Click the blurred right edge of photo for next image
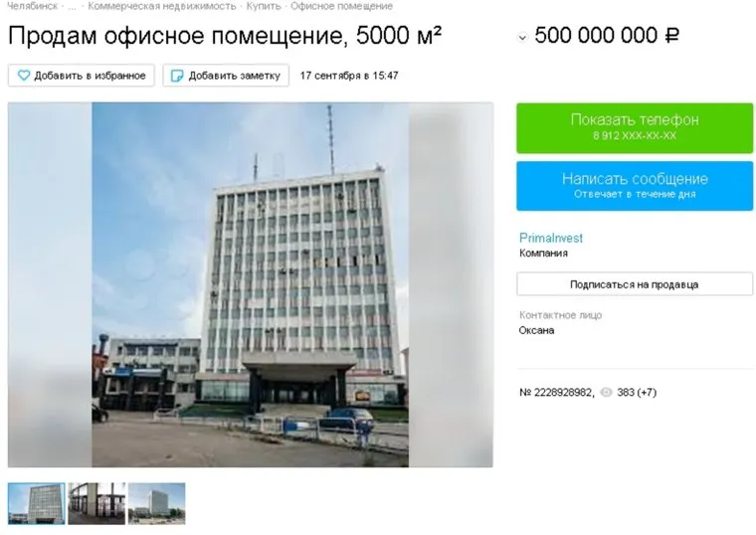This screenshot has height=535, width=756. [x=451, y=284]
